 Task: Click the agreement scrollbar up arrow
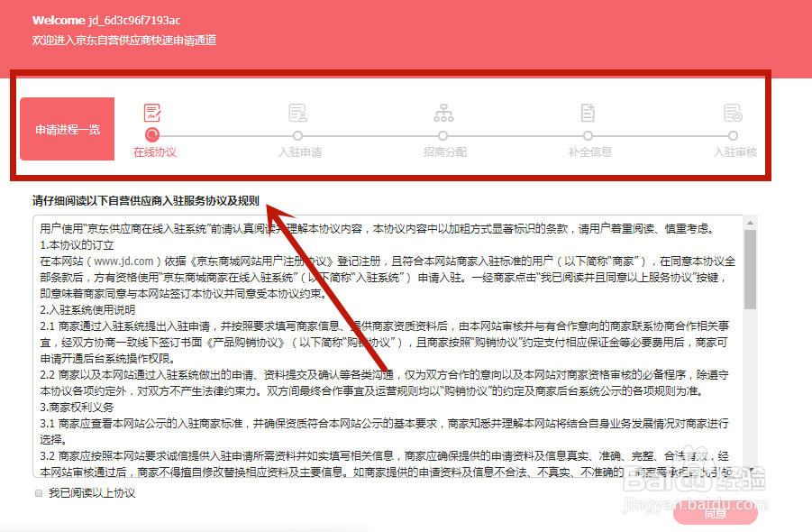pyautogui.click(x=750, y=223)
